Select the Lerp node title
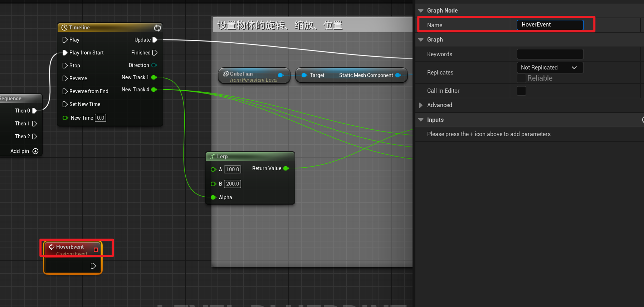The height and width of the screenshot is (307, 644). pos(222,157)
